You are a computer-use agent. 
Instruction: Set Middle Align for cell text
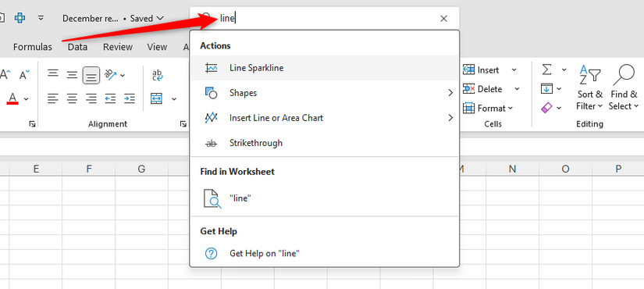point(72,74)
